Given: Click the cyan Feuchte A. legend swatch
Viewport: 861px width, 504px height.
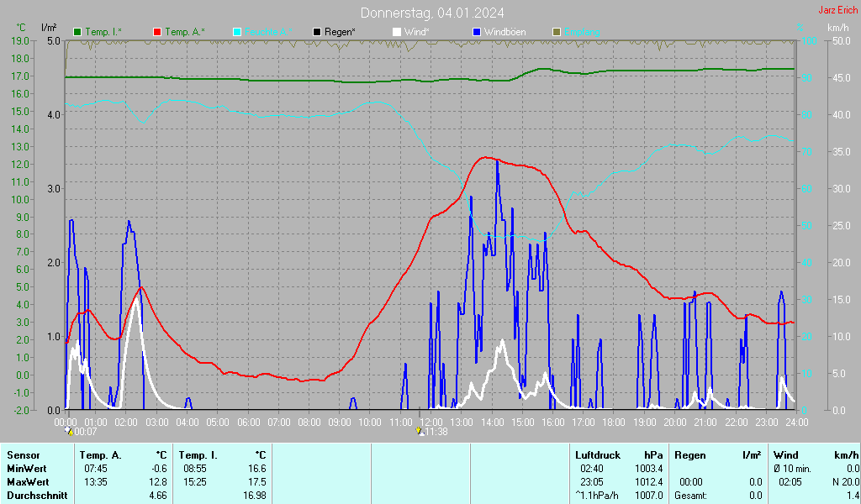Looking at the screenshot, I should tap(237, 32).
